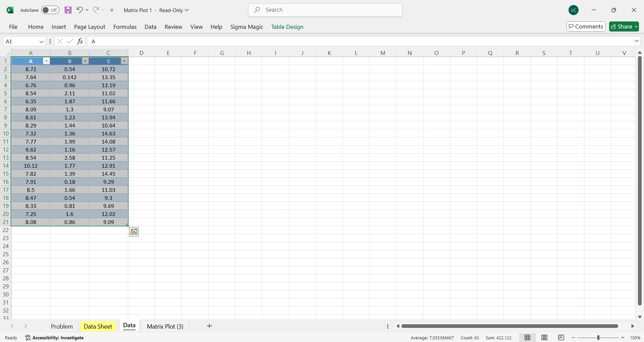Click the next sheet navigation arrow
Image resolution: width=644 pixels, height=342 pixels.
25,326
